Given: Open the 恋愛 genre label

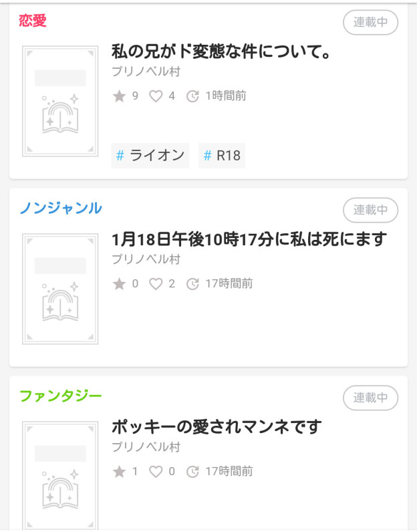Looking at the screenshot, I should [x=33, y=21].
